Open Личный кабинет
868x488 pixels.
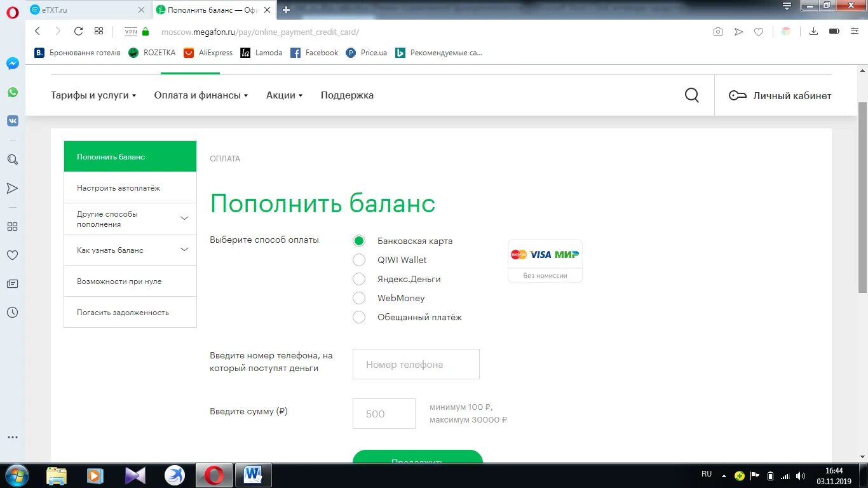(780, 95)
